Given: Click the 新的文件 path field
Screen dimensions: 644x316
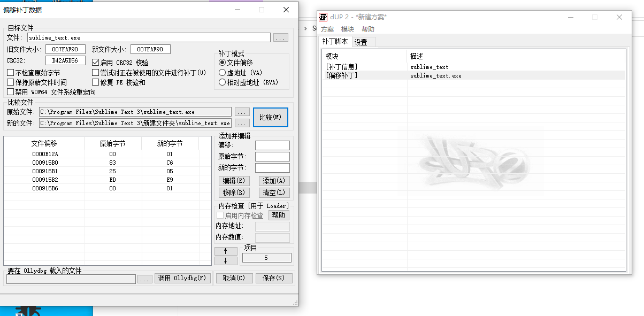Looking at the screenshot, I should point(135,123).
